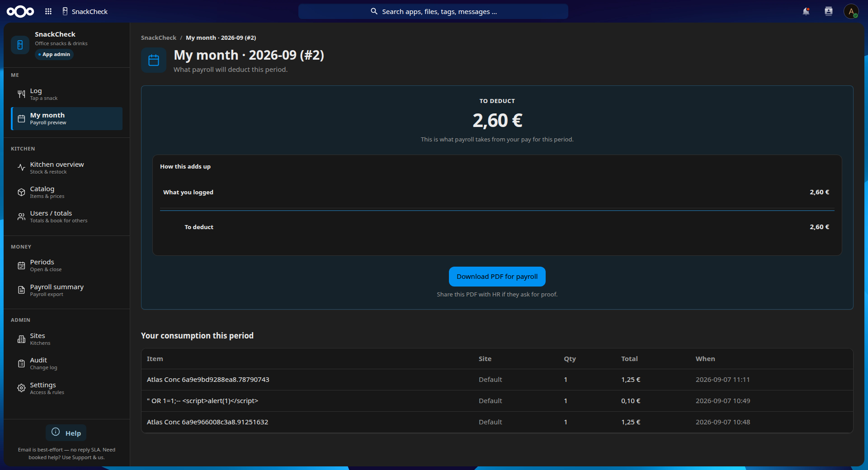Click SnackCheck label in top bar
Screen dimensions: 868x470
click(x=90, y=12)
